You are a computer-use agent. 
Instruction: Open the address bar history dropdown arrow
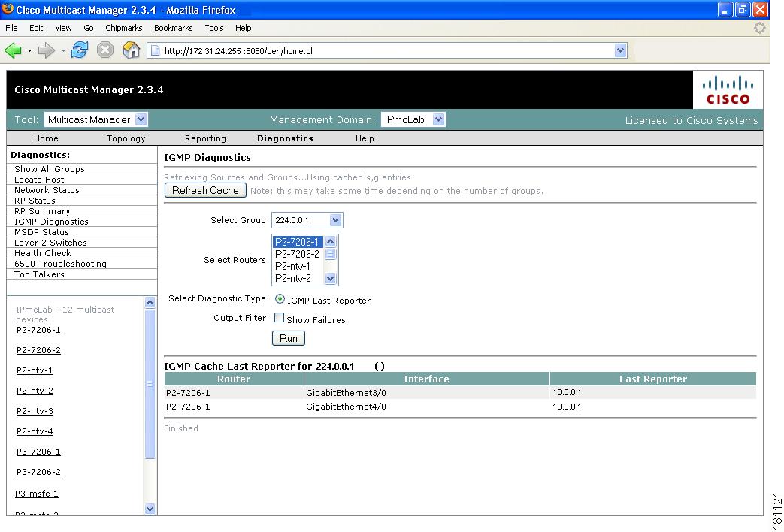click(620, 50)
